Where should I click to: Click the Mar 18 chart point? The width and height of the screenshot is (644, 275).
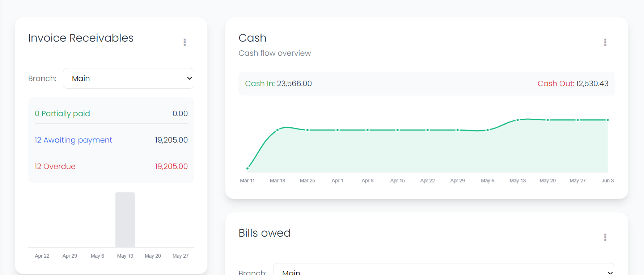(x=277, y=130)
